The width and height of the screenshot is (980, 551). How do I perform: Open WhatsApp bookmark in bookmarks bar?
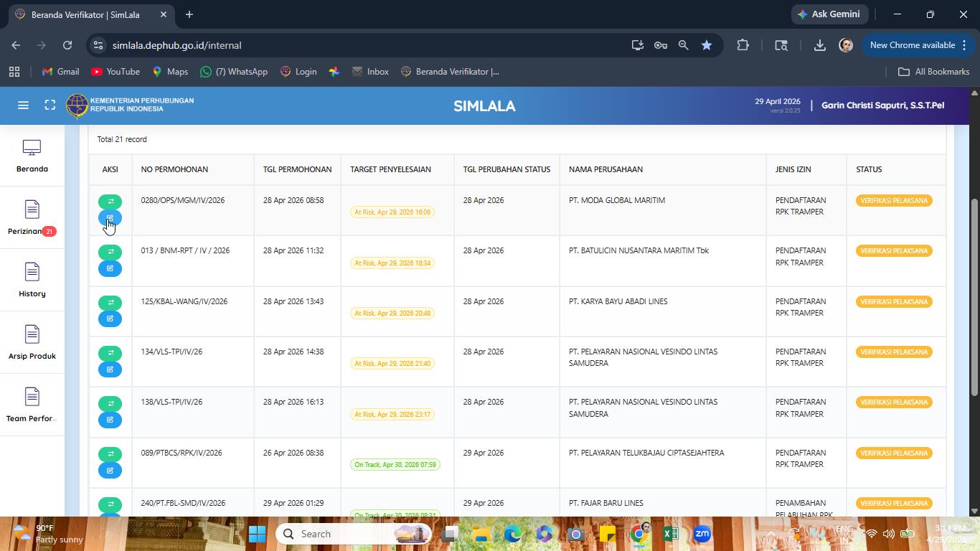234,72
